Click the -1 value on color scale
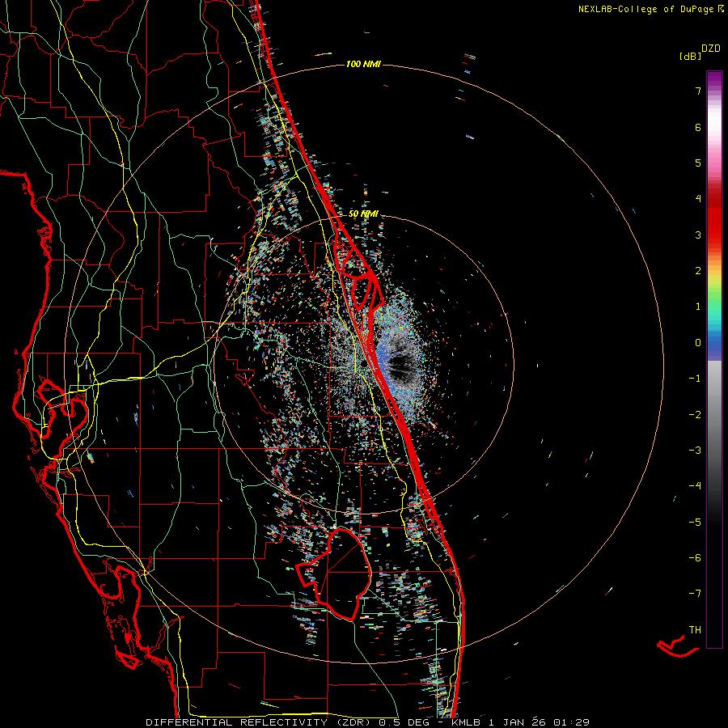Screen dimensions: 728x728 [695, 379]
